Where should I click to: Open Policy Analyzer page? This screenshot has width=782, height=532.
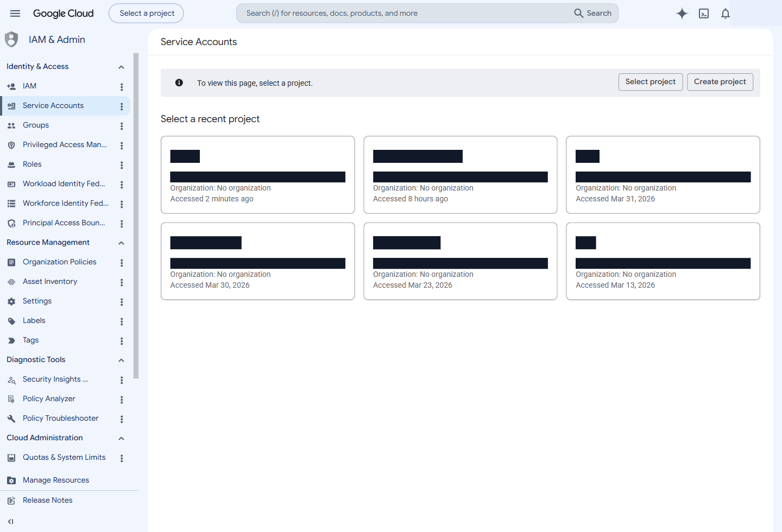(49, 398)
